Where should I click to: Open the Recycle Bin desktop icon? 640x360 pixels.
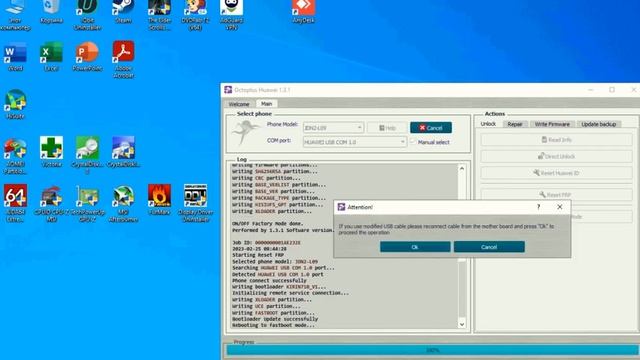point(51,11)
